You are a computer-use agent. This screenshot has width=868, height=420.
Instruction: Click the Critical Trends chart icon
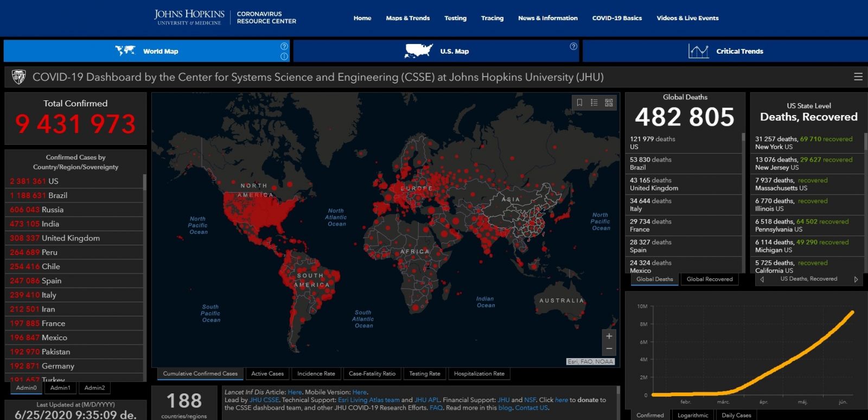[x=698, y=51]
